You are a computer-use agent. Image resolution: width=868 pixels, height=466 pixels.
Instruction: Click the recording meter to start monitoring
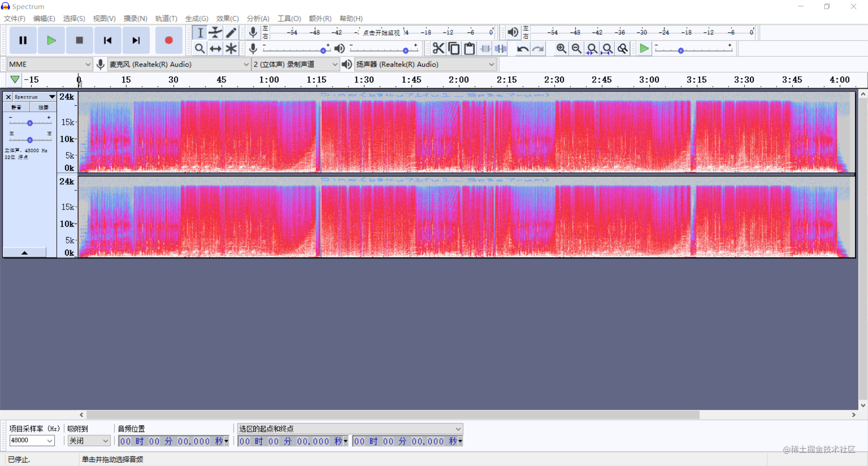[x=382, y=33]
